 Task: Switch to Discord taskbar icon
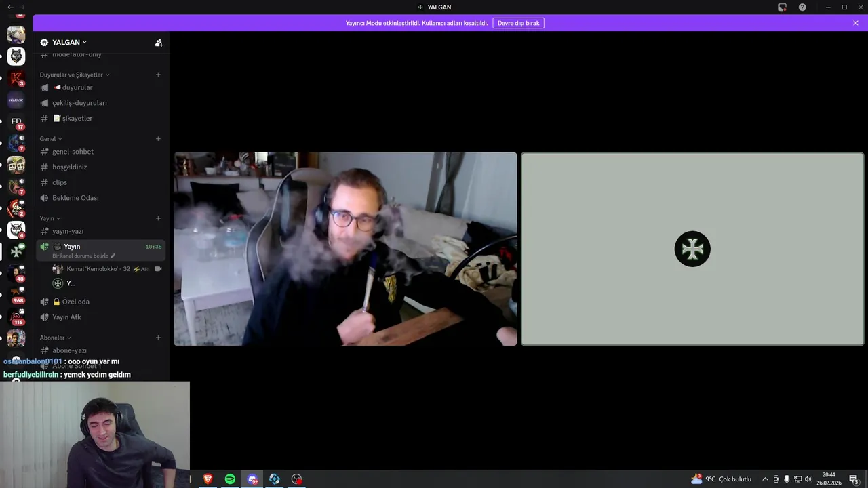(x=252, y=479)
